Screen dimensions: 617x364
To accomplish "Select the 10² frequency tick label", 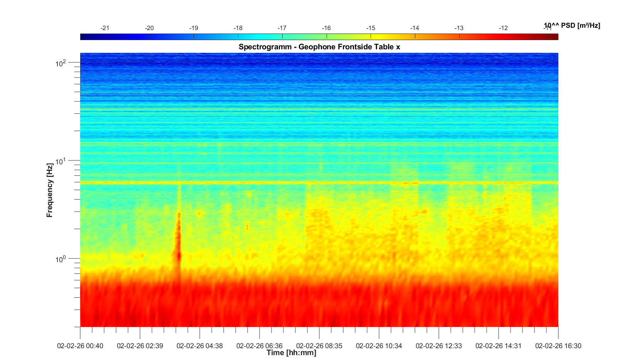I will [61, 63].
